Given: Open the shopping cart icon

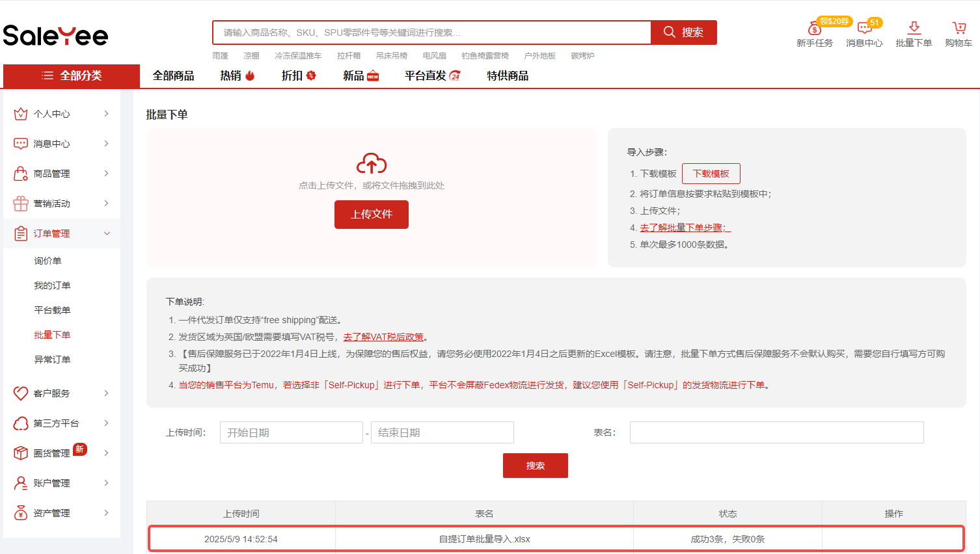Looking at the screenshot, I should (959, 28).
